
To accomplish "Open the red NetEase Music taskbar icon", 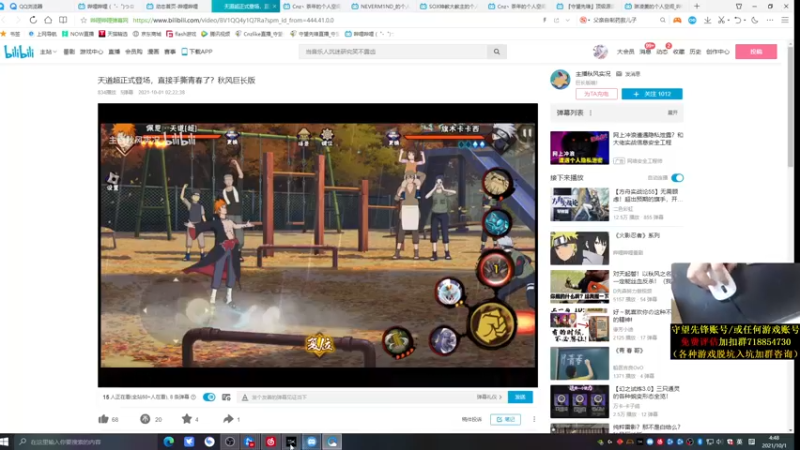I will pos(270,442).
